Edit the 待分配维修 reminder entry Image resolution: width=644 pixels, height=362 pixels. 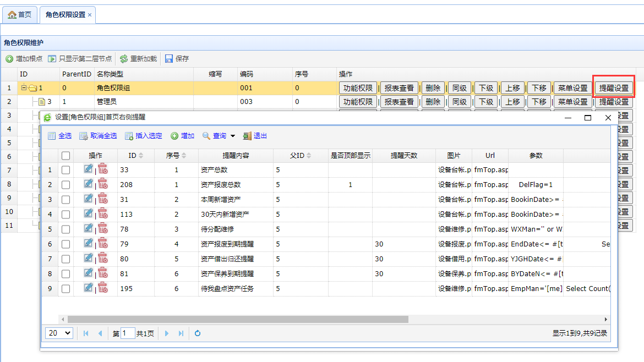[x=88, y=229]
